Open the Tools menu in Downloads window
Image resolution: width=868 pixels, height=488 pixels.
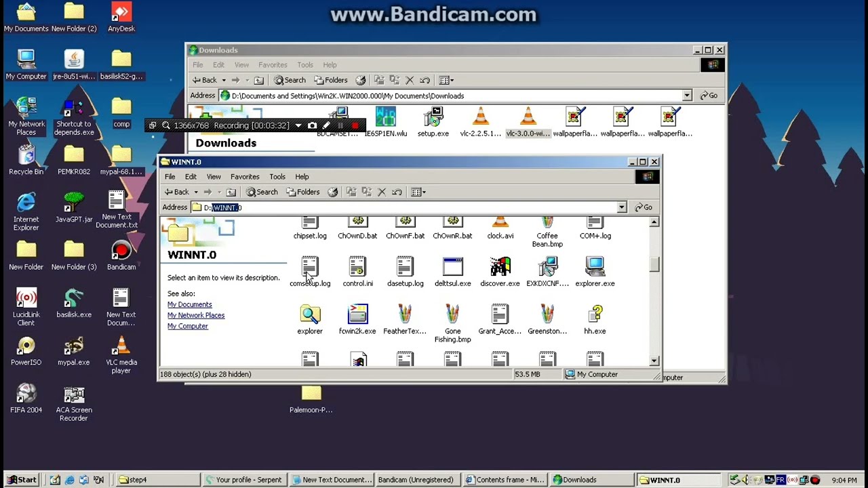[x=305, y=65]
